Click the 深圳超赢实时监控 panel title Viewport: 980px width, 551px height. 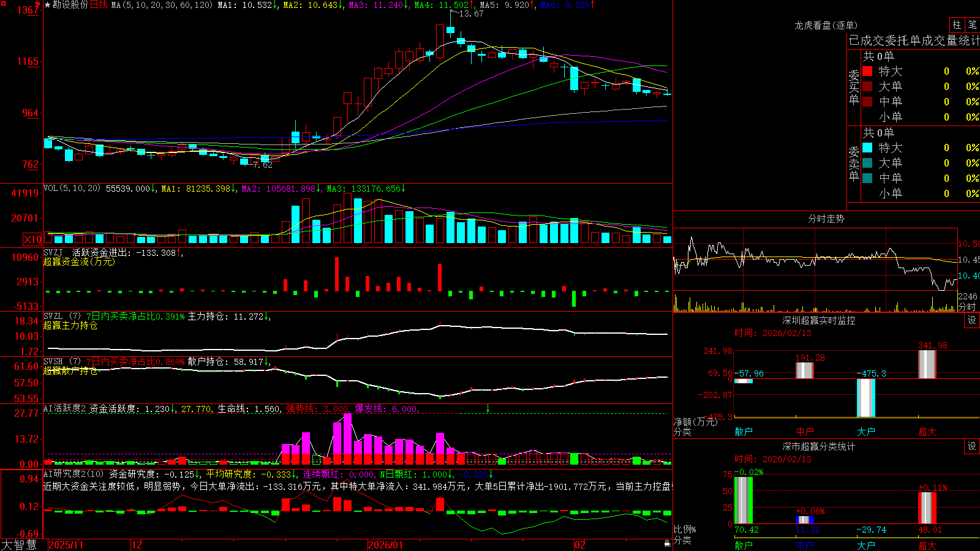pyautogui.click(x=818, y=320)
